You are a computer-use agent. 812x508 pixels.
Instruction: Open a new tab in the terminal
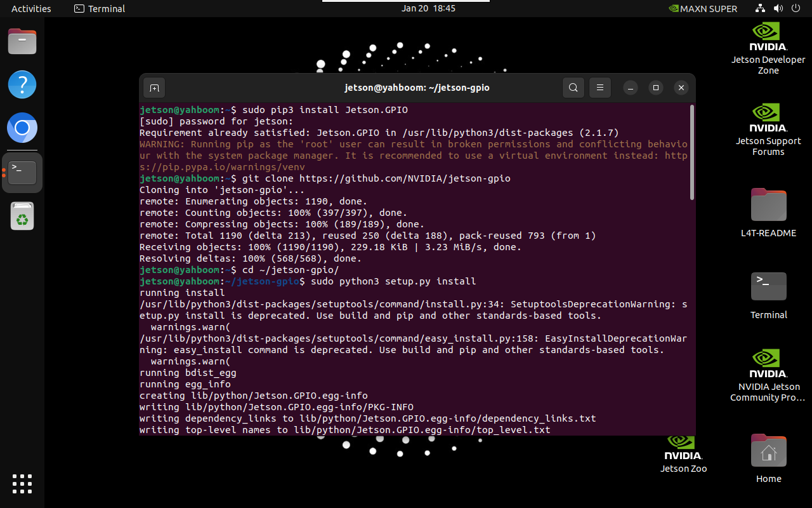coord(154,88)
